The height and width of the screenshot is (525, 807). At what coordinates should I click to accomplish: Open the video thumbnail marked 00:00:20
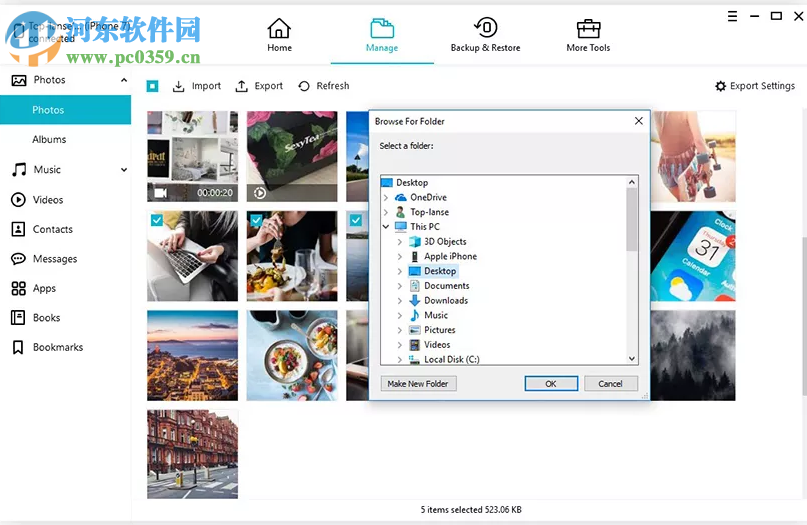(x=192, y=156)
